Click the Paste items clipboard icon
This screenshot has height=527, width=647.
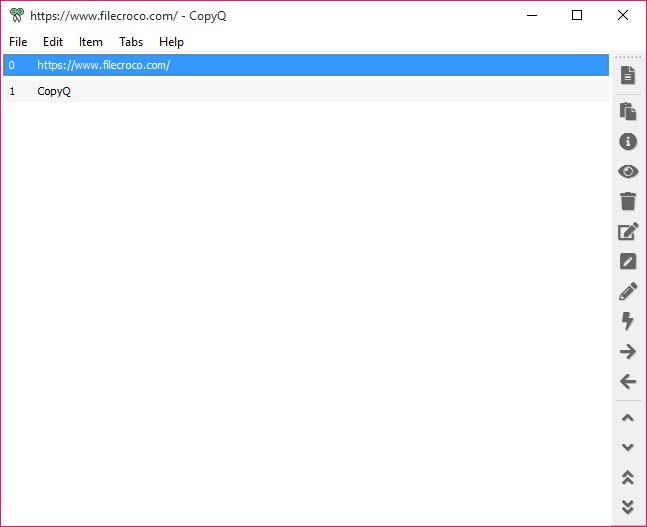pyautogui.click(x=628, y=111)
